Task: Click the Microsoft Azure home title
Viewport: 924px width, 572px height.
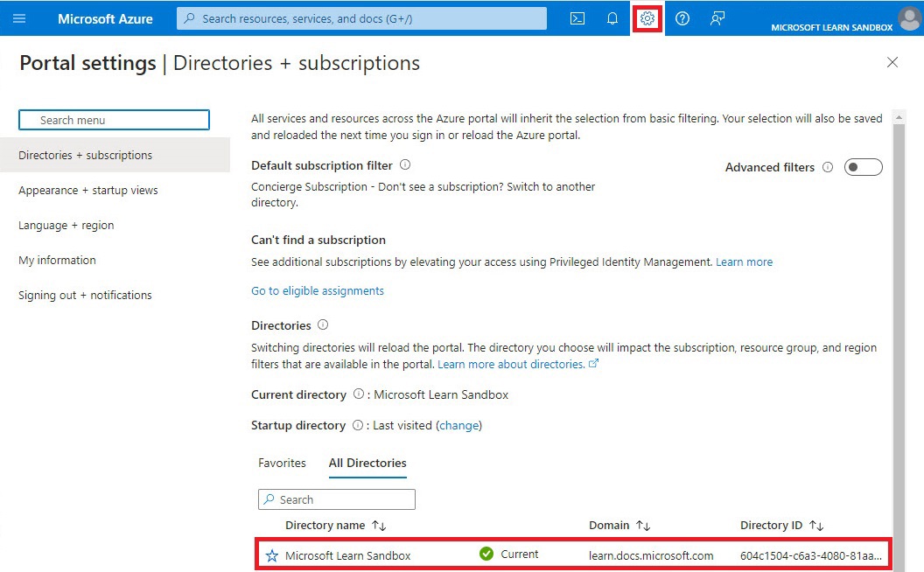Action: point(105,19)
